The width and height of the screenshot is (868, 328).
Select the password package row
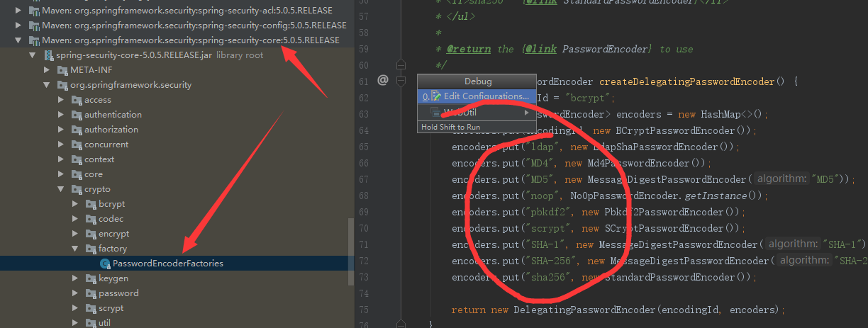tap(177, 293)
